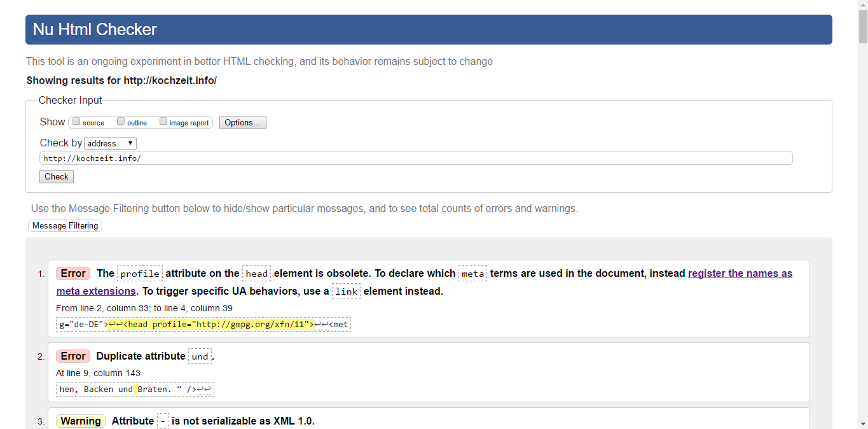The height and width of the screenshot is (429, 868).
Task: Click 'At line 9, column 143' location text
Action: (x=98, y=373)
